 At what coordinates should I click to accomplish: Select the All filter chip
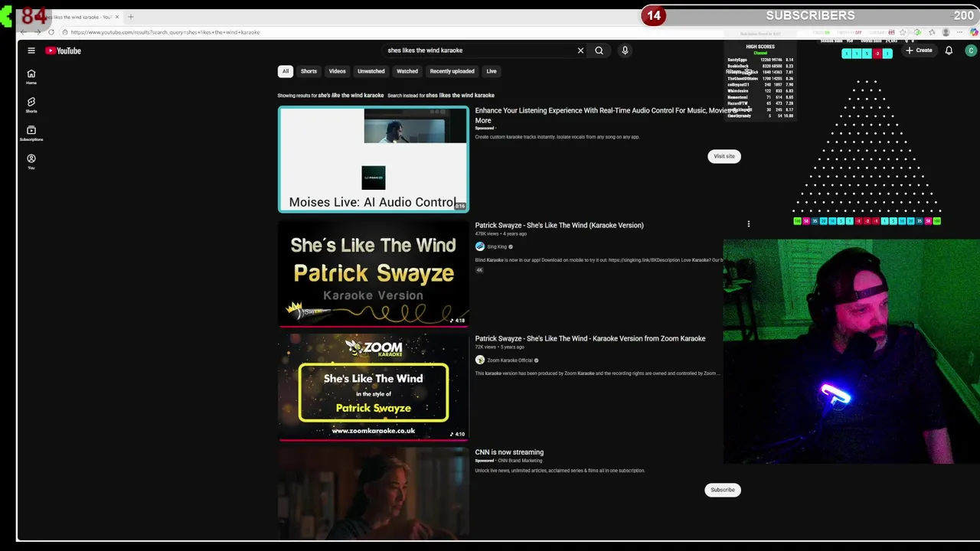click(285, 71)
